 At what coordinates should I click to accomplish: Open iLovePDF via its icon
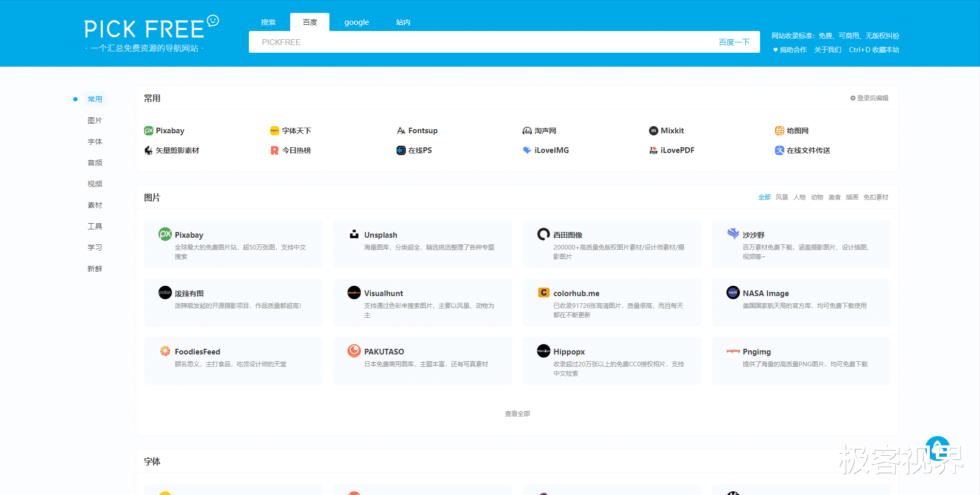(x=653, y=150)
